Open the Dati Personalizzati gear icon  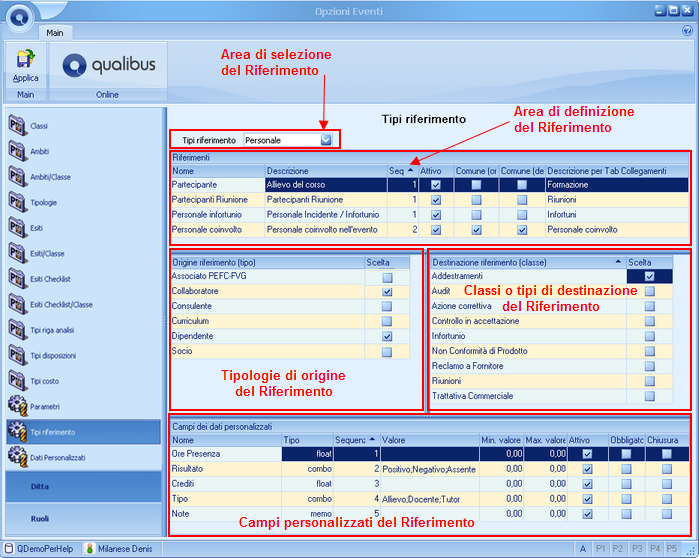[x=17, y=457]
